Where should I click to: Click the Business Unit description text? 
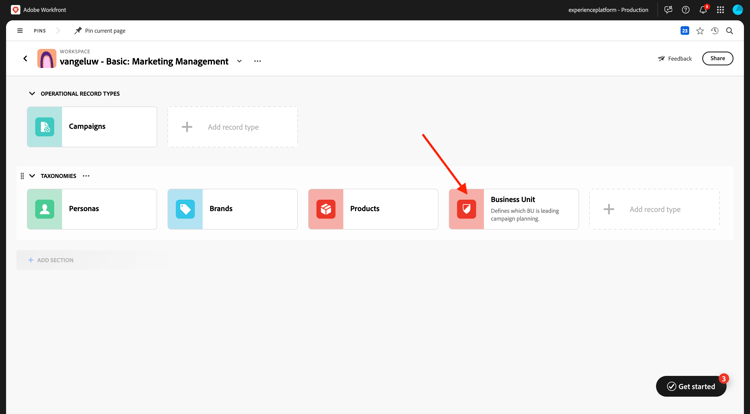click(x=525, y=215)
